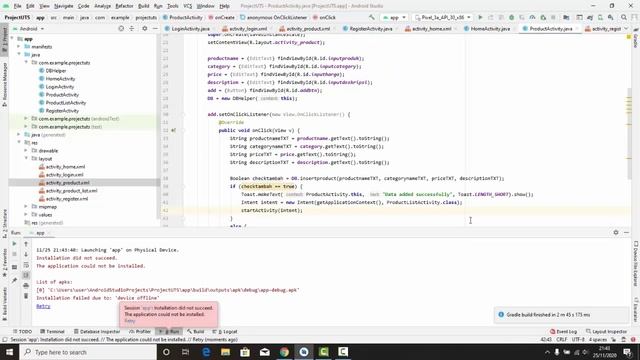Open ProductListActivity class in project tree
Viewport: 640px width, 360px height.
pyautogui.click(x=62, y=102)
